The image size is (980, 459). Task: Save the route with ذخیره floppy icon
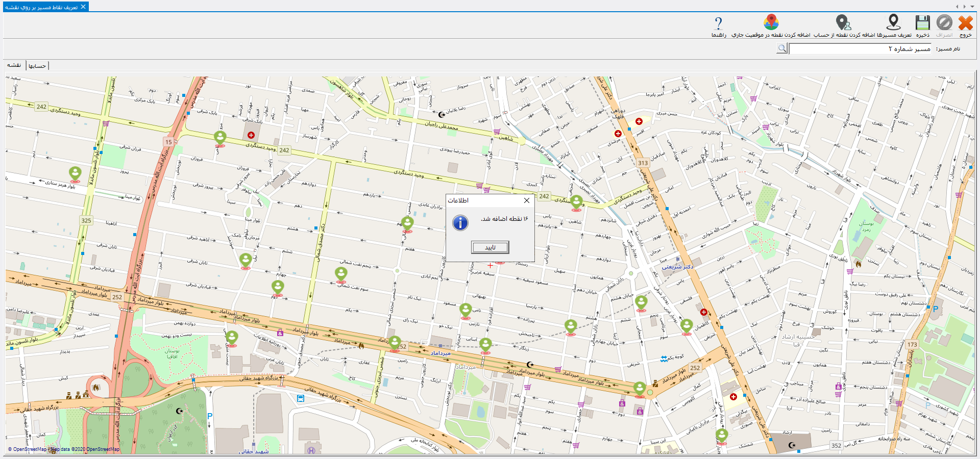[922, 23]
